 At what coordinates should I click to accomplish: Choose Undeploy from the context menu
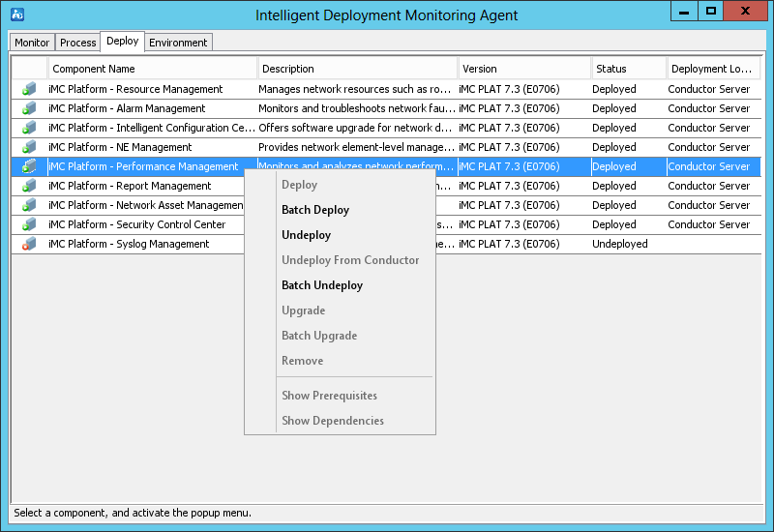tap(306, 235)
